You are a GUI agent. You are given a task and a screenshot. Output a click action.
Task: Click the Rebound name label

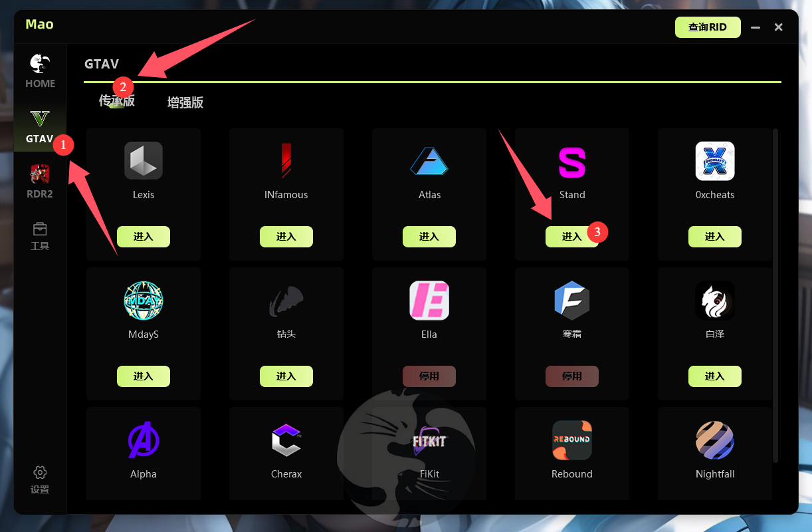(x=572, y=474)
